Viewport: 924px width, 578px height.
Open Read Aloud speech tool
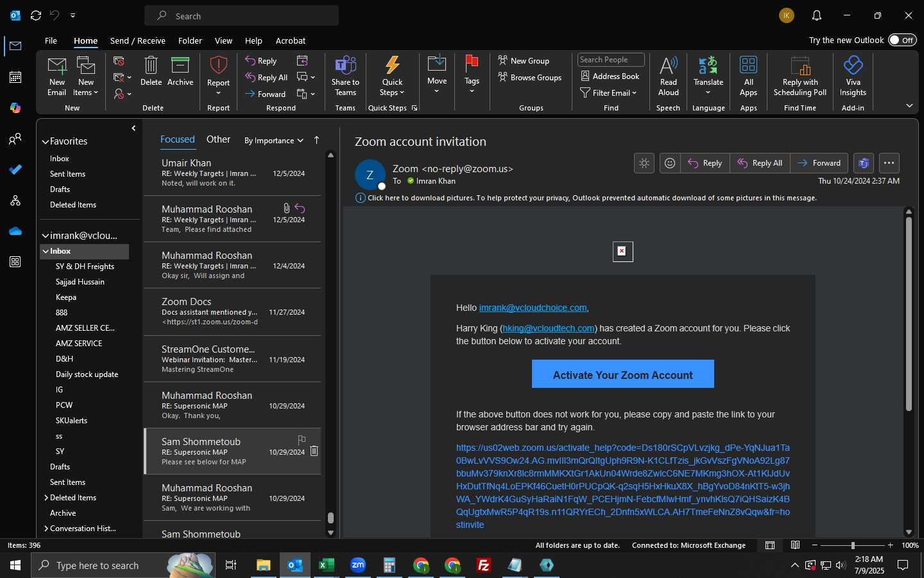pyautogui.click(x=668, y=76)
